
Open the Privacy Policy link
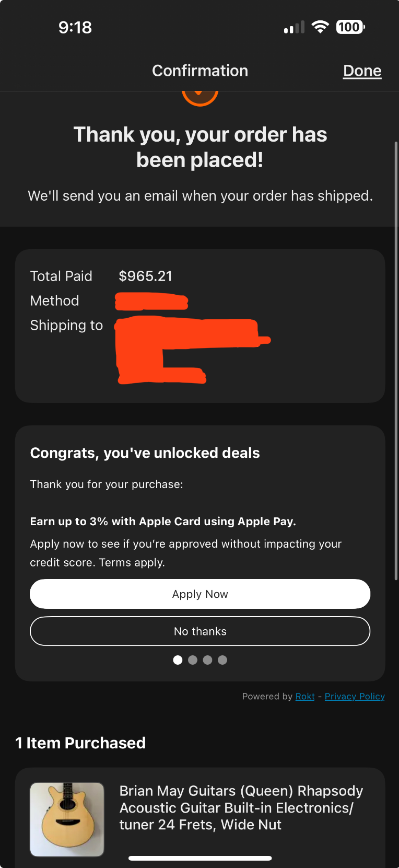click(x=355, y=697)
